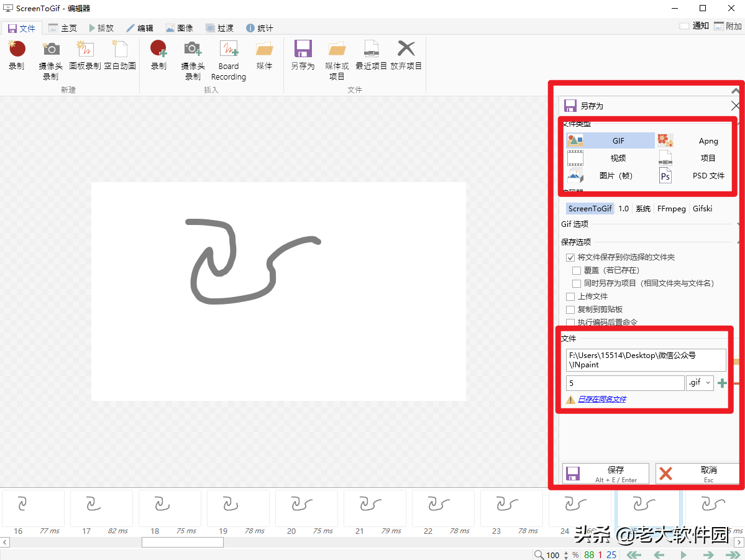The image size is (745, 560).
Task: Toggle 将文件保存到你选择的文件夹 checkbox
Action: click(x=570, y=258)
